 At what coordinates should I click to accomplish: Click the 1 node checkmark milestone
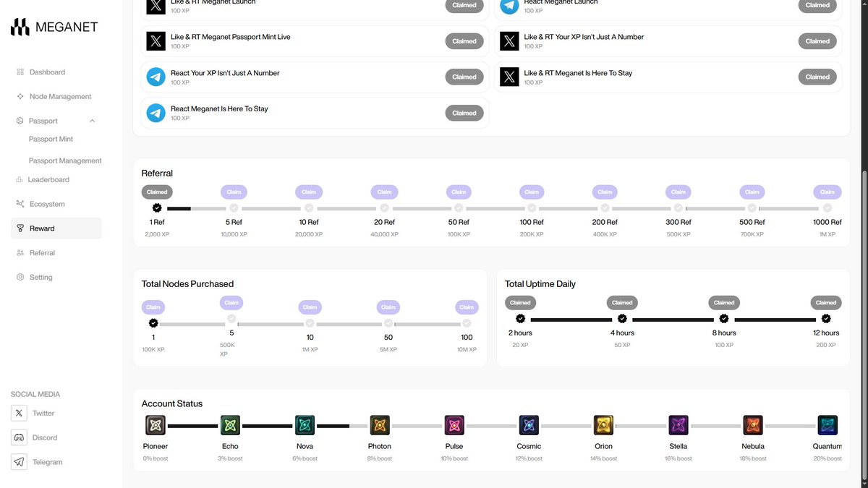(x=153, y=323)
